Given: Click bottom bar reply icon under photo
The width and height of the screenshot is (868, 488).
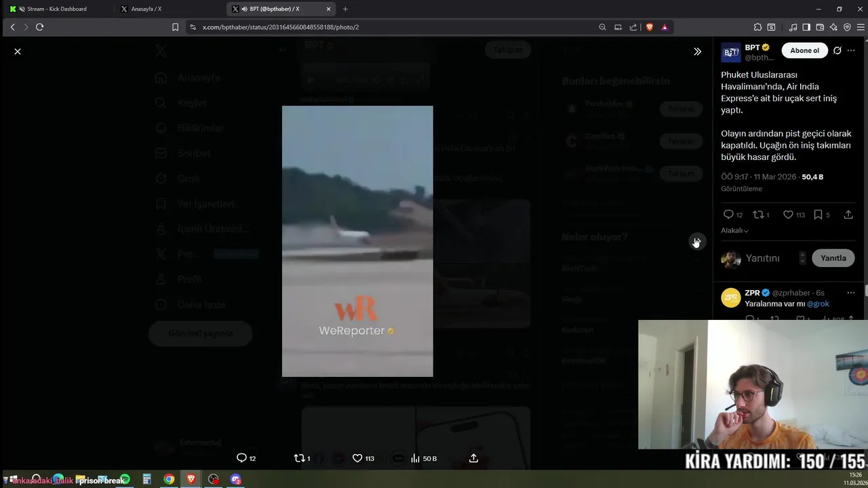Looking at the screenshot, I should tap(241, 458).
